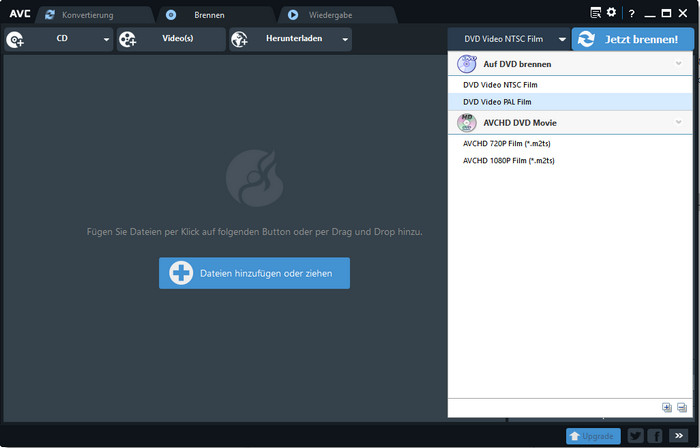700x448 pixels.
Task: Pick AVCHD 1080P Film (*.m2ts)
Action: click(570, 161)
